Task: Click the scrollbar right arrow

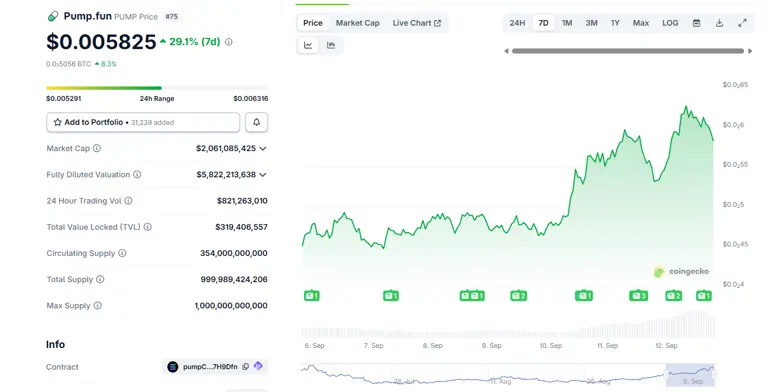Action: click(x=750, y=51)
